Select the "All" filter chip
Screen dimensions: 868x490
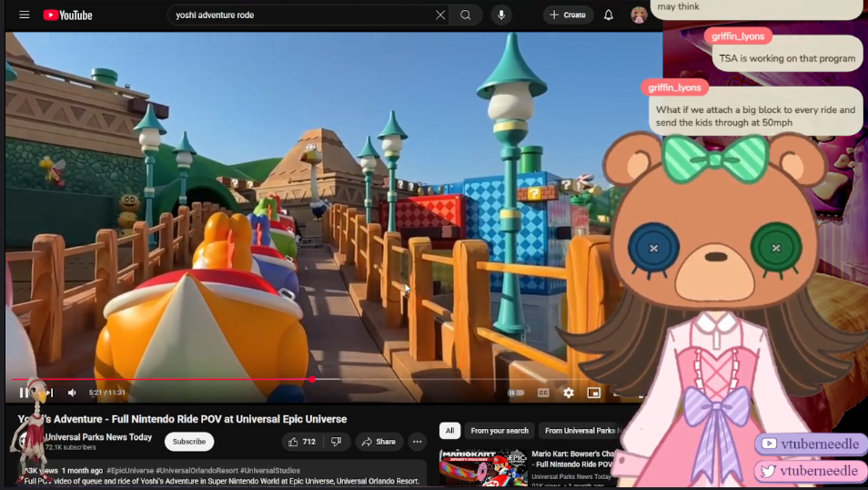[449, 431]
